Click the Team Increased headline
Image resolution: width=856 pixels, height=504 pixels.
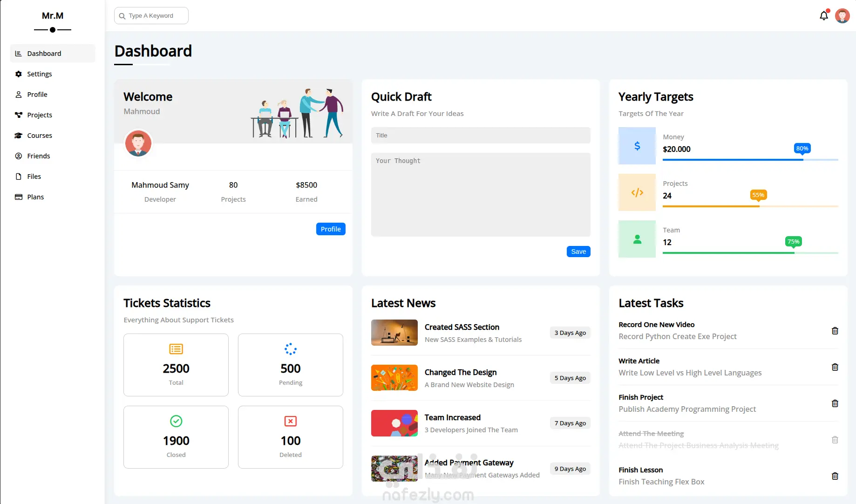pyautogui.click(x=453, y=417)
